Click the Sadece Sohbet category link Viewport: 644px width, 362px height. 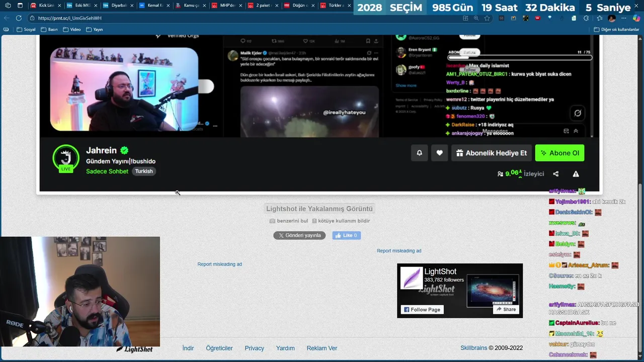107,171
